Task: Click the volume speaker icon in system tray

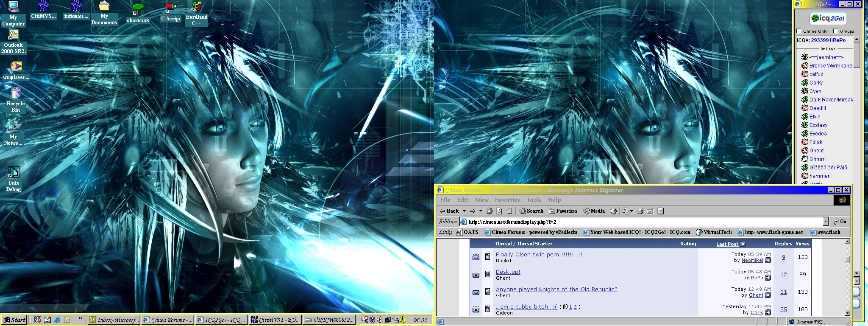Action: [380, 320]
